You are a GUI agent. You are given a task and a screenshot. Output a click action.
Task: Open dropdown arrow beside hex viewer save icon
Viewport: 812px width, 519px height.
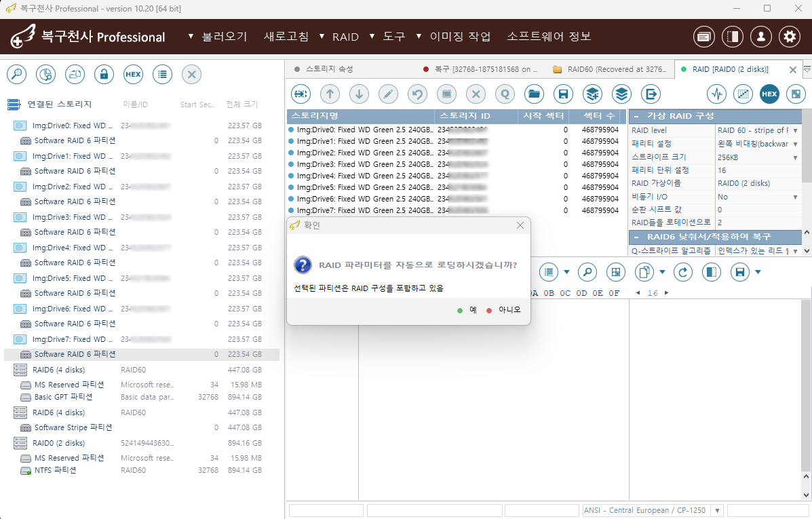pos(758,272)
